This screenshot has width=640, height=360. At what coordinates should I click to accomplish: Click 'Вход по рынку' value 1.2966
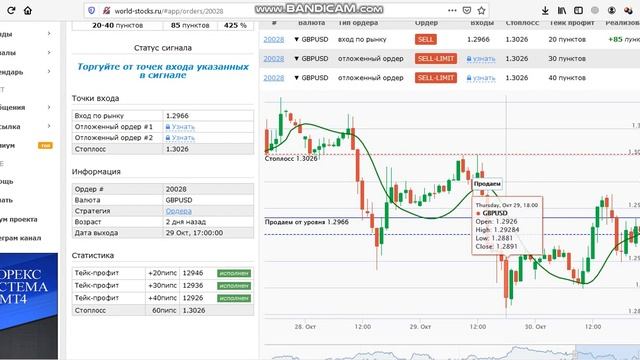point(177,116)
